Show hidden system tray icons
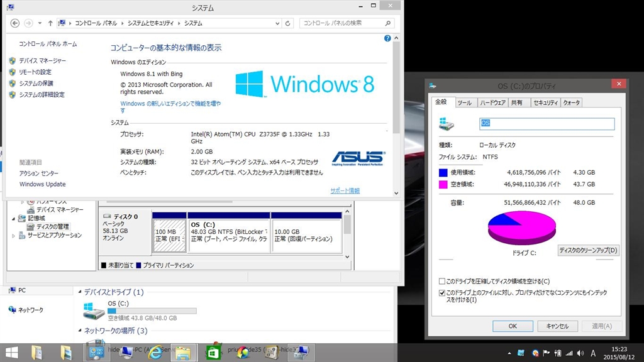Viewport: 644px width, 362px height. [509, 353]
